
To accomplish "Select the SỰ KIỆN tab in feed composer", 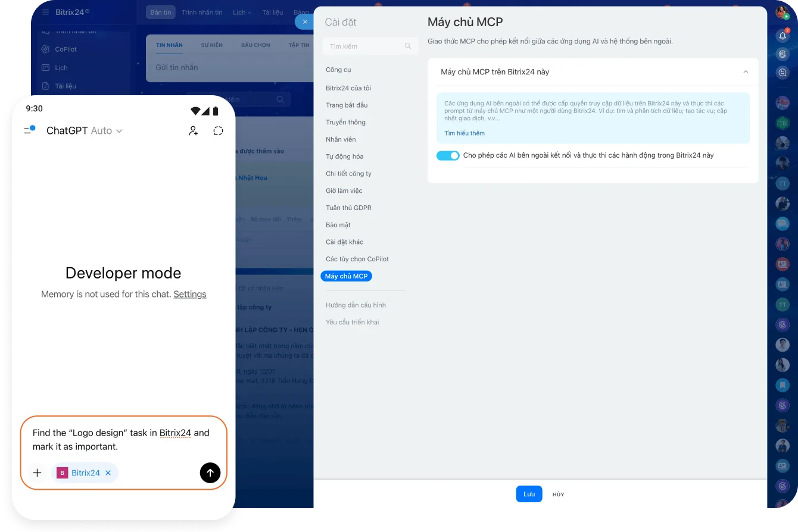I will pyautogui.click(x=211, y=45).
